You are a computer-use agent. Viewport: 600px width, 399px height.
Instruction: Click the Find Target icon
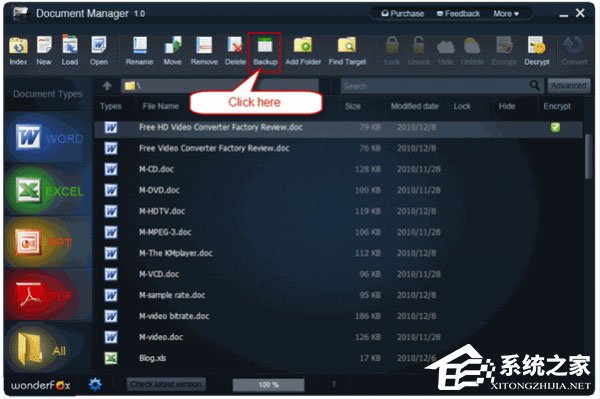[x=347, y=50]
